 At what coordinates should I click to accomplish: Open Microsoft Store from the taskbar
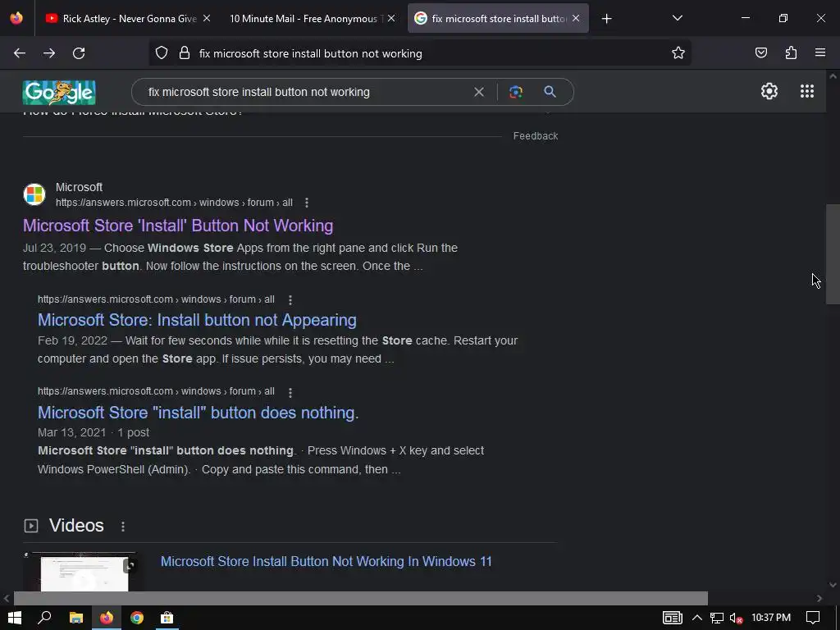tap(167, 618)
